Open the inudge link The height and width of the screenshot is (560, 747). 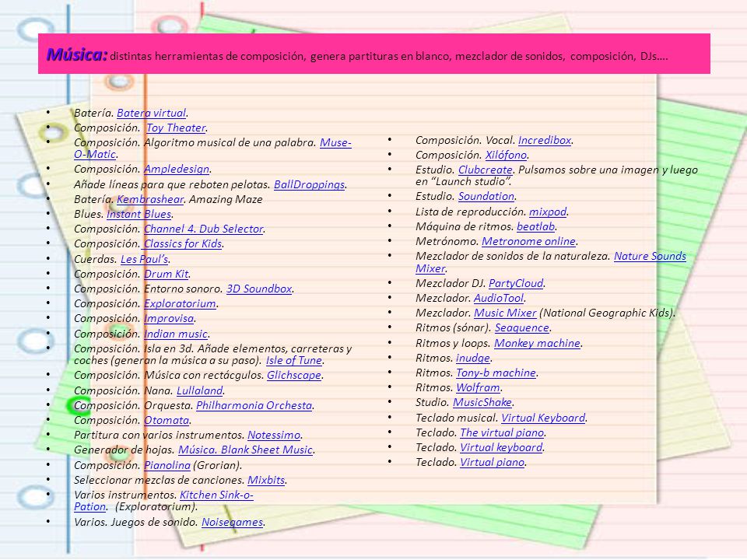[x=472, y=358]
